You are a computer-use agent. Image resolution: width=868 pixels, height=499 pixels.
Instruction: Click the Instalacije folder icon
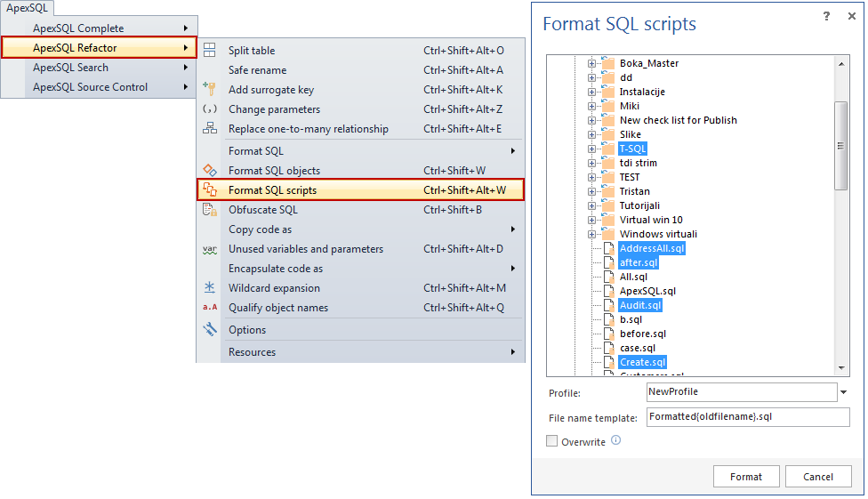click(x=607, y=92)
